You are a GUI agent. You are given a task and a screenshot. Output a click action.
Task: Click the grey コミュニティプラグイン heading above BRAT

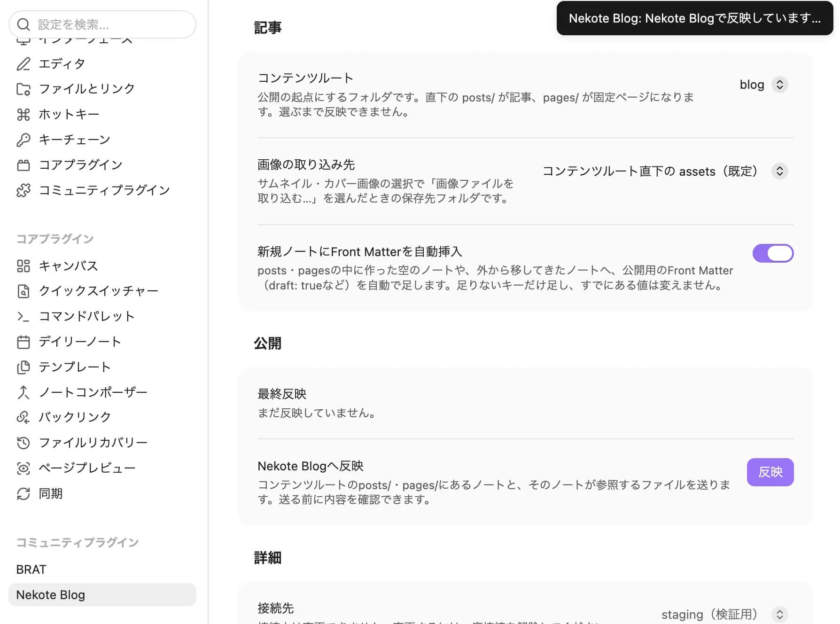coord(78,543)
